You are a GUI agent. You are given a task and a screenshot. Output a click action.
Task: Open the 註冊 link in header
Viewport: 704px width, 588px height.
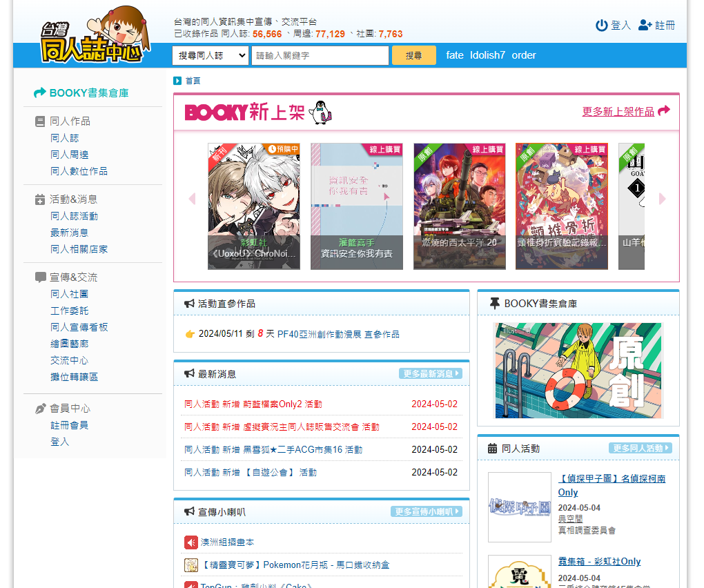coord(665,26)
